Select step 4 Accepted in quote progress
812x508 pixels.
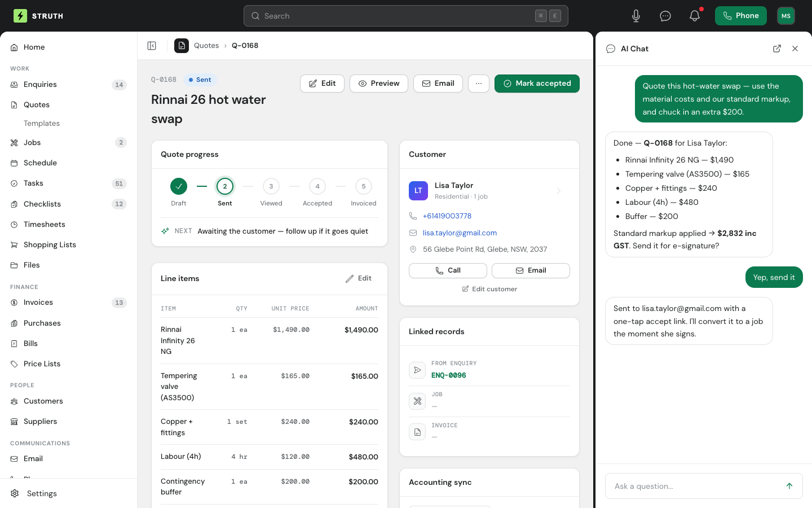pyautogui.click(x=317, y=186)
